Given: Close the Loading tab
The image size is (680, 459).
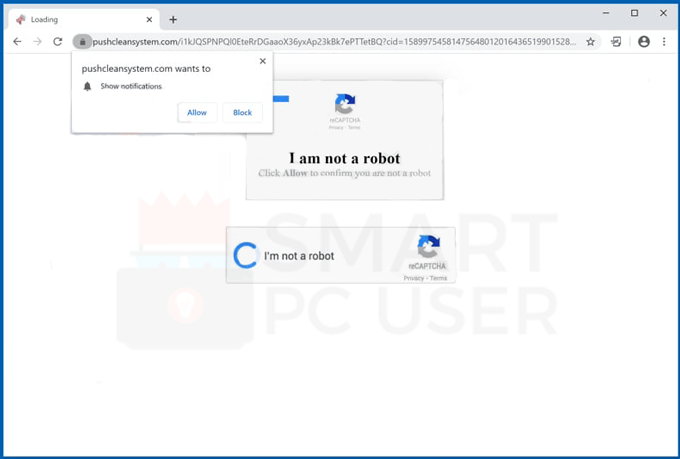Looking at the screenshot, I should pos(149,20).
